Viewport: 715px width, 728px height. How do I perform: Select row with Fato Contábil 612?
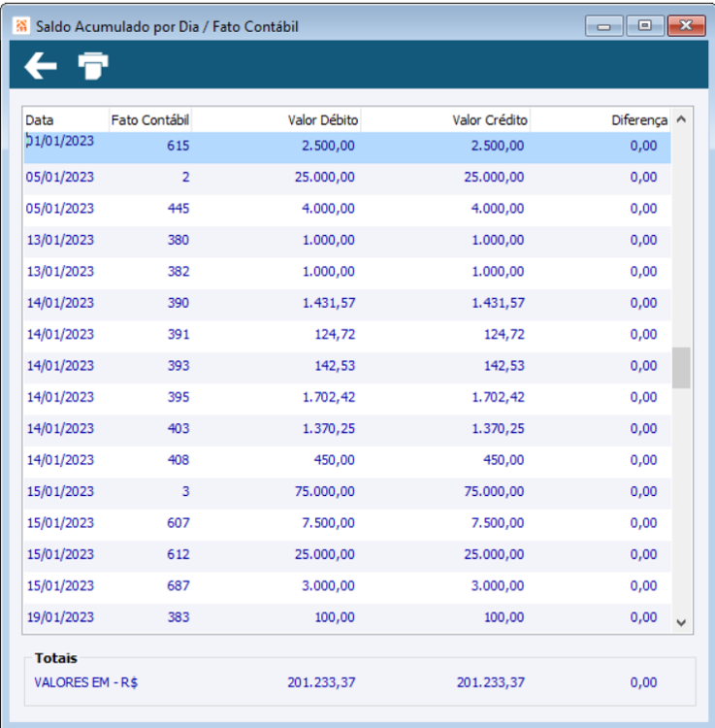(347, 556)
